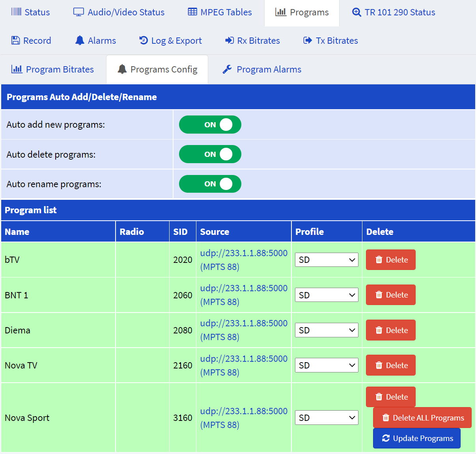The width and height of the screenshot is (476, 454).
Task: Click the magnifier icon for TR 101 290 Status
Action: [x=357, y=12]
